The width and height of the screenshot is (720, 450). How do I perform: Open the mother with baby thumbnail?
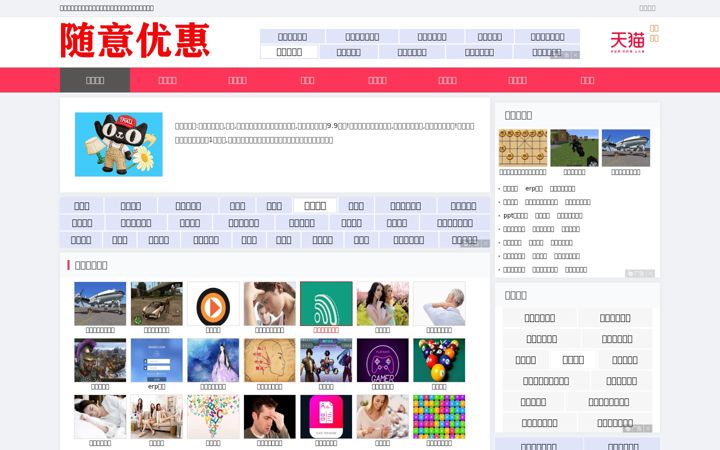click(382, 417)
